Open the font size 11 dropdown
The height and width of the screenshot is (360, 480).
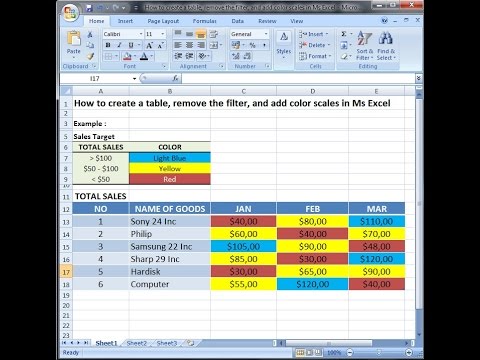click(x=163, y=34)
